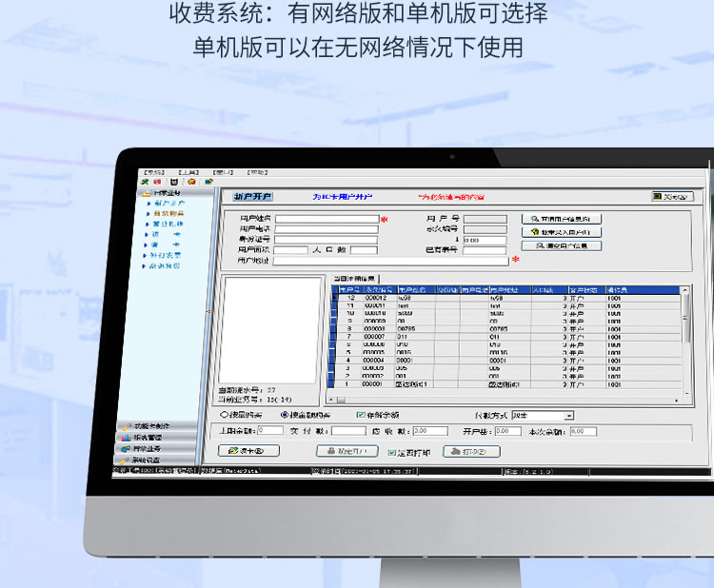Click the 查询用户信息 magnifier button
This screenshot has width=714, height=588.
click(562, 219)
